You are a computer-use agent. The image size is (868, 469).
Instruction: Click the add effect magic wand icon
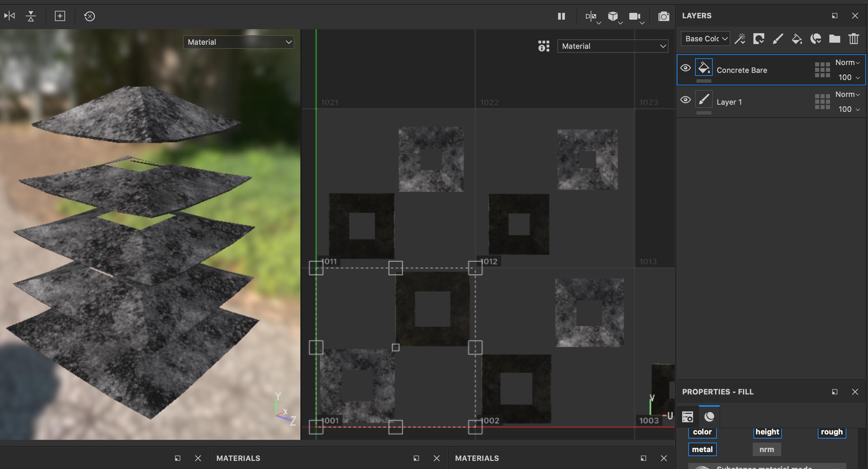click(740, 39)
